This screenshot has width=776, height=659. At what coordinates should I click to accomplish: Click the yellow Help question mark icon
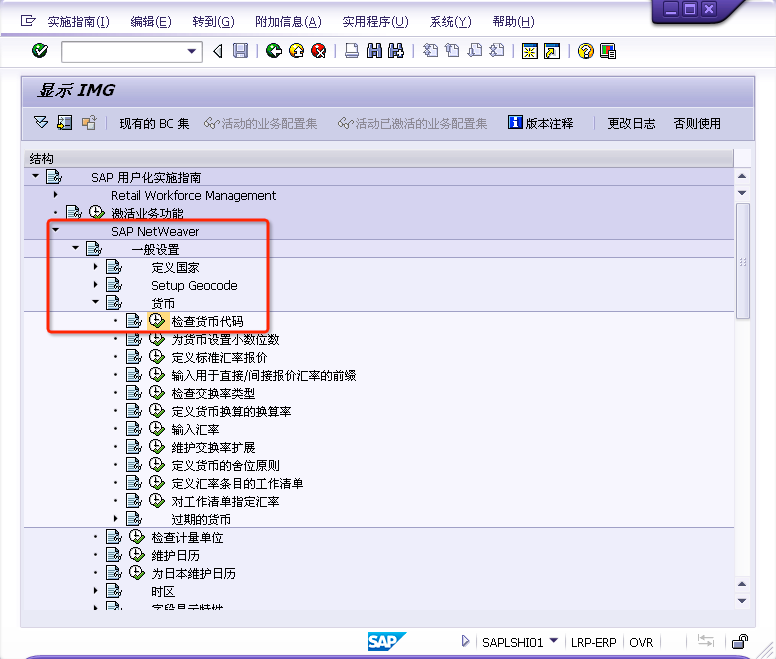pyautogui.click(x=585, y=51)
